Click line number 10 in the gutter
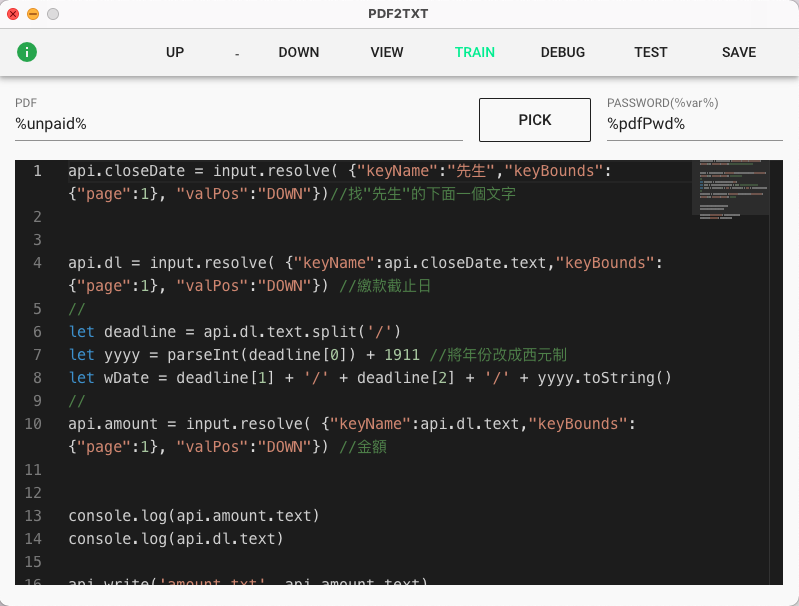The image size is (799, 606). tap(37, 424)
